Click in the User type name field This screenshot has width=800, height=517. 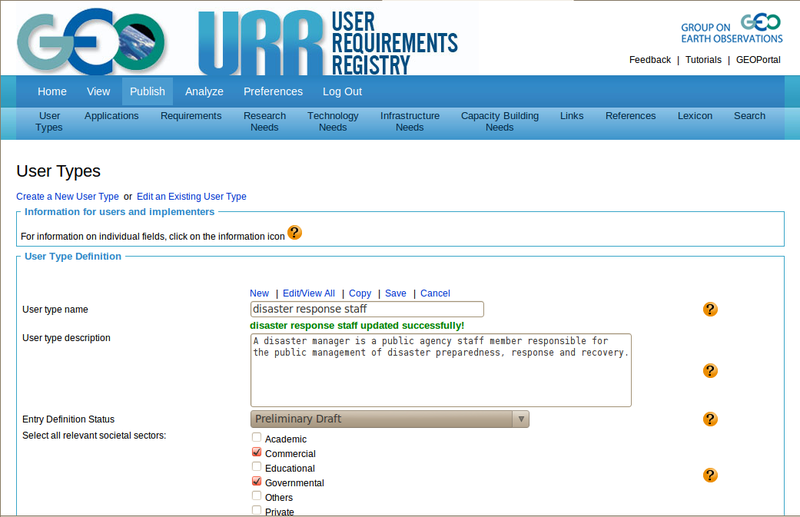coord(366,310)
